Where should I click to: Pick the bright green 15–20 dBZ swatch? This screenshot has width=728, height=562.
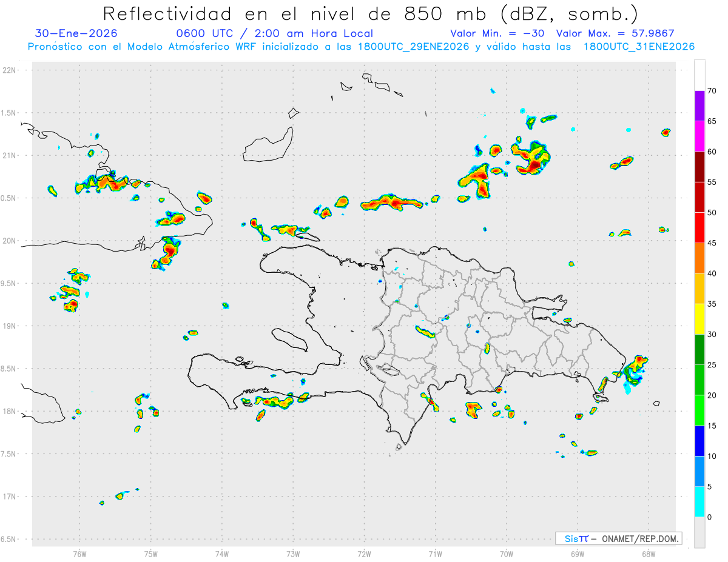tap(699, 410)
